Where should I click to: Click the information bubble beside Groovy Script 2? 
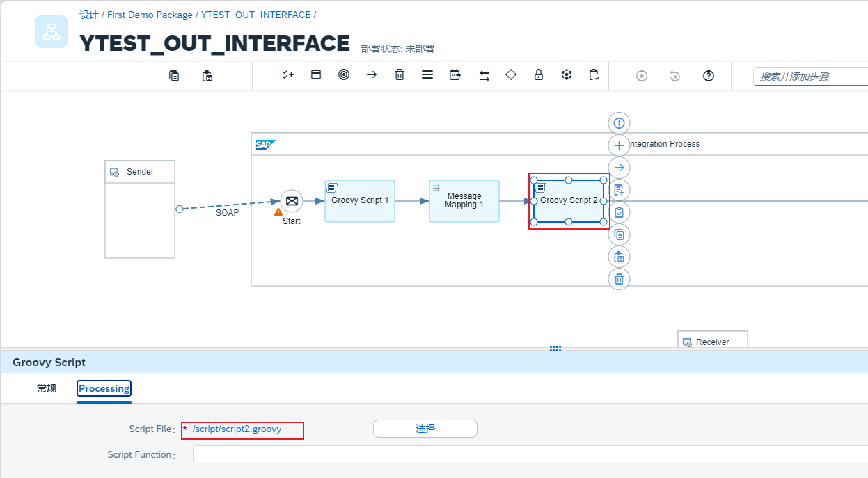[619, 123]
